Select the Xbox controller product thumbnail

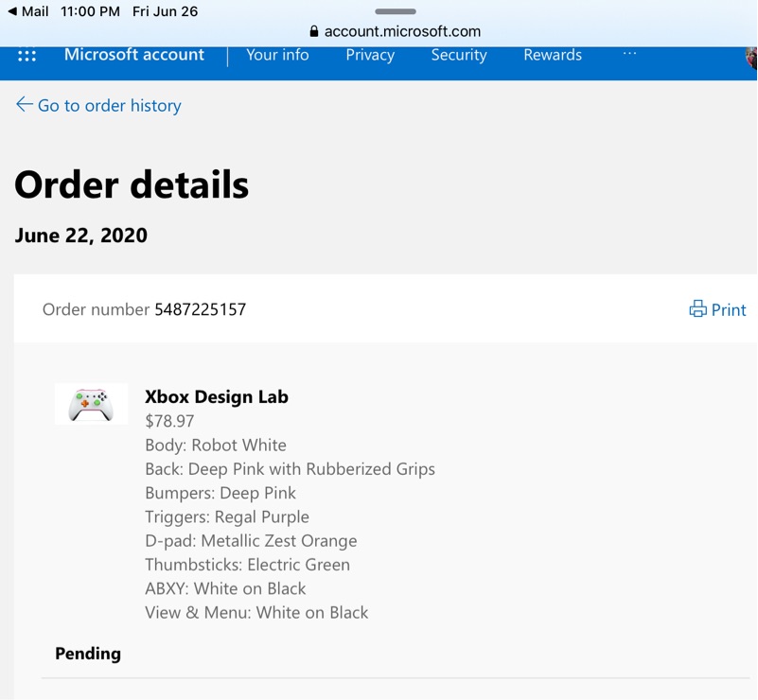point(91,404)
